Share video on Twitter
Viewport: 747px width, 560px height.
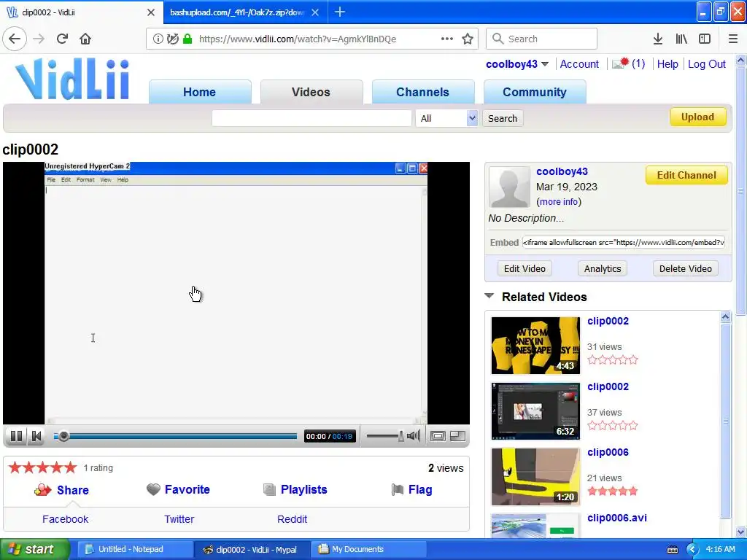pyautogui.click(x=179, y=519)
